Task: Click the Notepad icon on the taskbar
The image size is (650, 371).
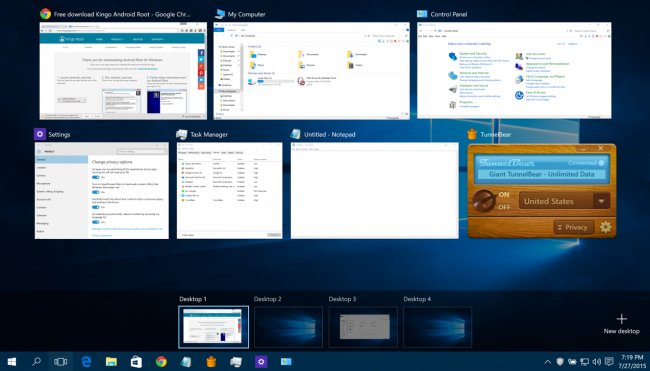Action: [x=186, y=361]
